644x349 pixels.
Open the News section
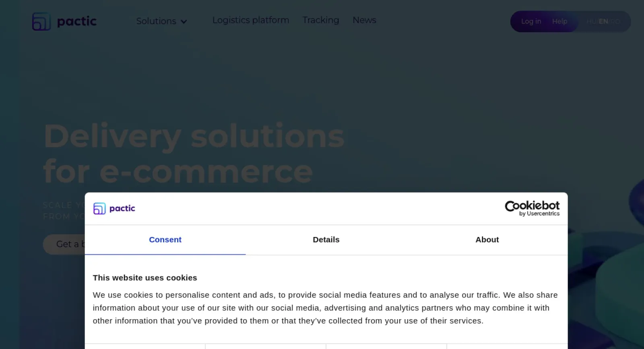click(364, 20)
